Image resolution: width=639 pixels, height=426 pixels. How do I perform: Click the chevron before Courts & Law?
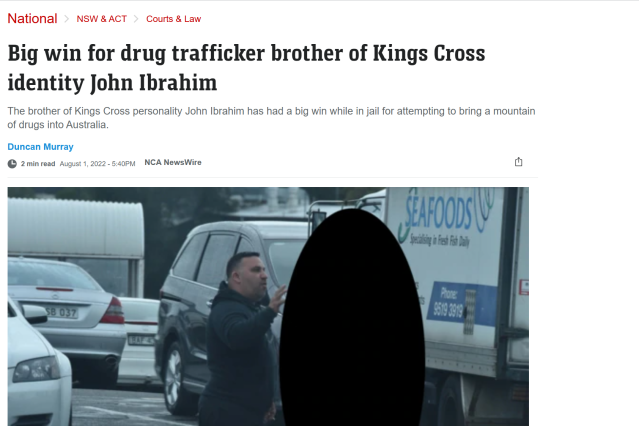tap(136, 19)
